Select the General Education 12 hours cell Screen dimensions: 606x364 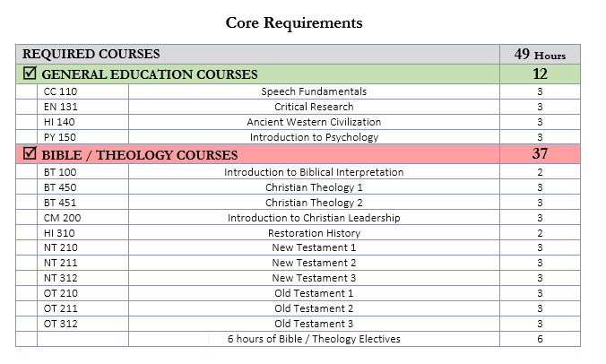pyautogui.click(x=540, y=74)
